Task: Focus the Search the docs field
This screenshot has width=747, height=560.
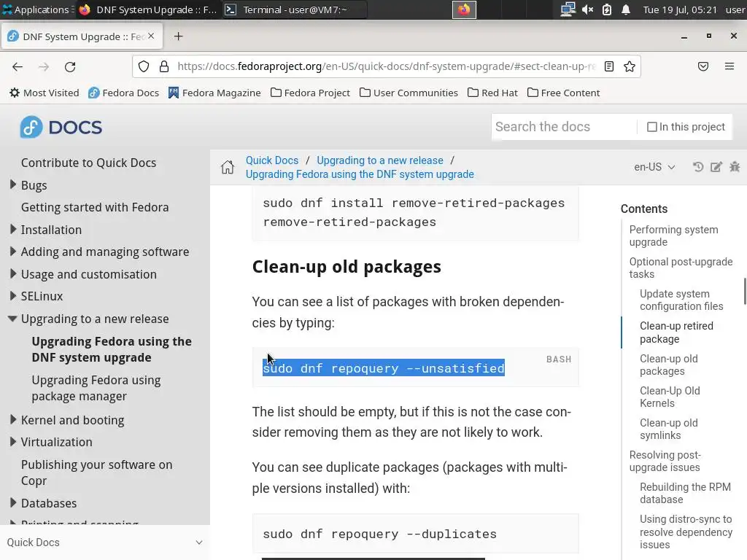Action: point(564,127)
